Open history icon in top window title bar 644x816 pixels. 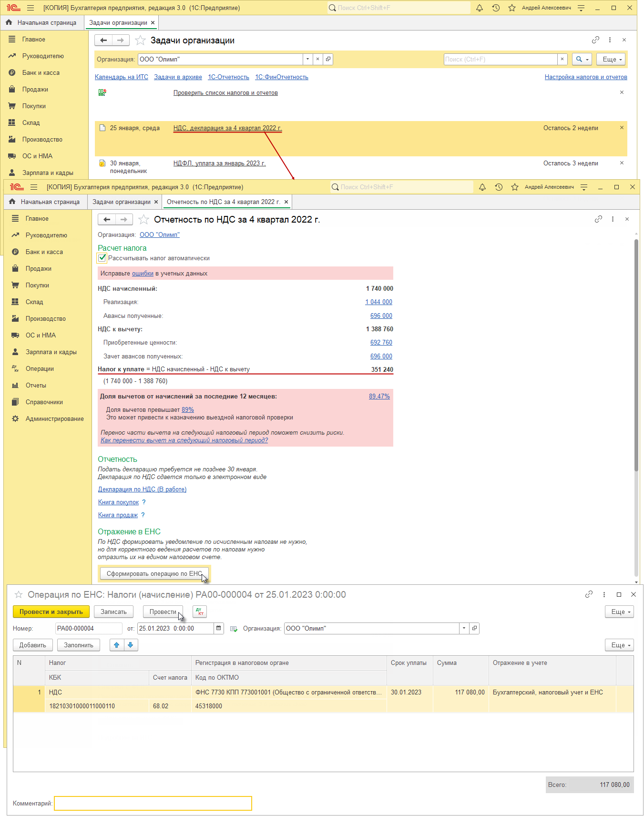tap(496, 8)
